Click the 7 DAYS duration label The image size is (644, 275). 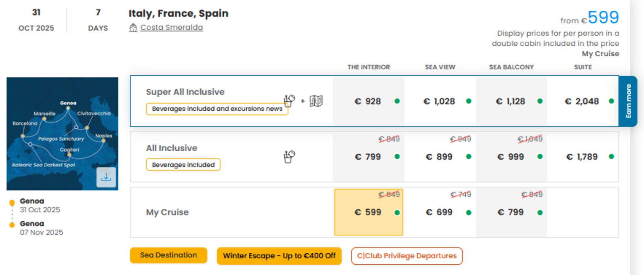click(98, 20)
